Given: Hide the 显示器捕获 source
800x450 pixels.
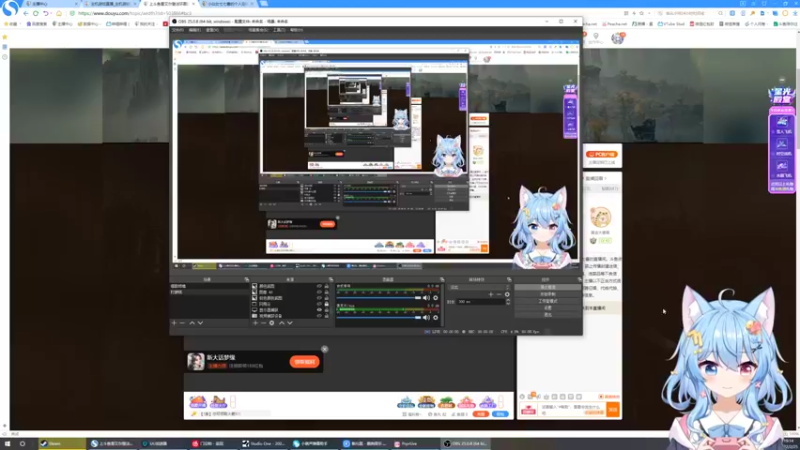Looking at the screenshot, I should point(319,310).
